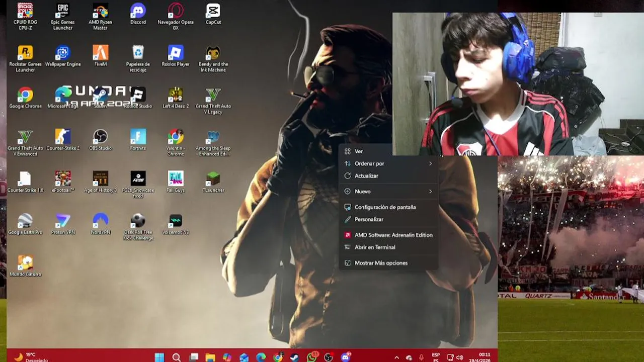644x362 pixels.
Task: Choose Abrir en Terminal option
Action: pyautogui.click(x=388, y=247)
